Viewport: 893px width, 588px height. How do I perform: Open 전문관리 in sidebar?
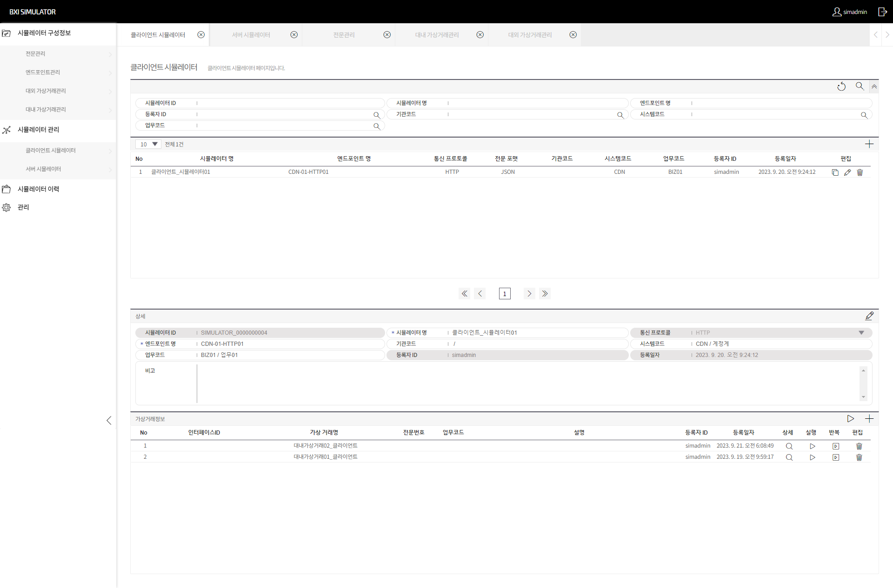(x=58, y=54)
